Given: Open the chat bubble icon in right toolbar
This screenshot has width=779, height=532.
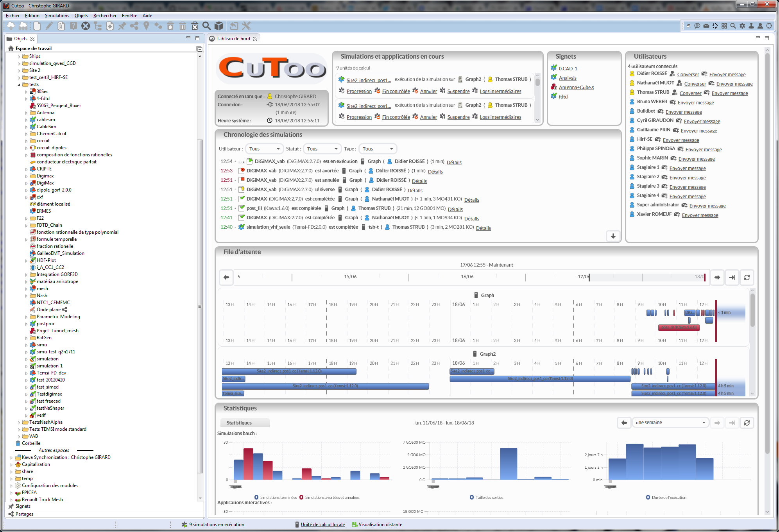Looking at the screenshot, I should [697, 26].
